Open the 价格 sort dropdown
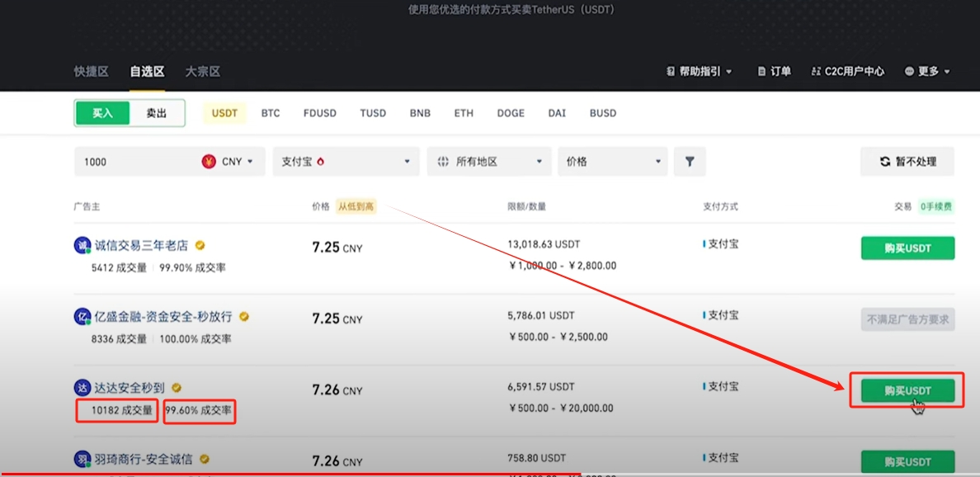This screenshot has height=477, width=980. pos(612,161)
